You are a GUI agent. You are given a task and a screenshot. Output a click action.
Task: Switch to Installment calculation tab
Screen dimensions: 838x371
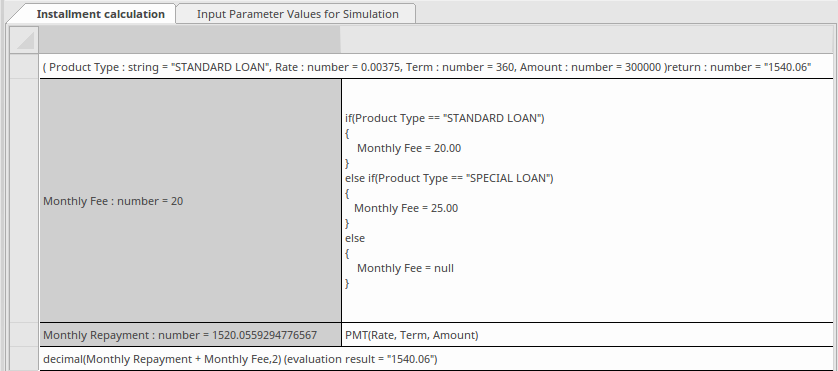click(x=100, y=14)
